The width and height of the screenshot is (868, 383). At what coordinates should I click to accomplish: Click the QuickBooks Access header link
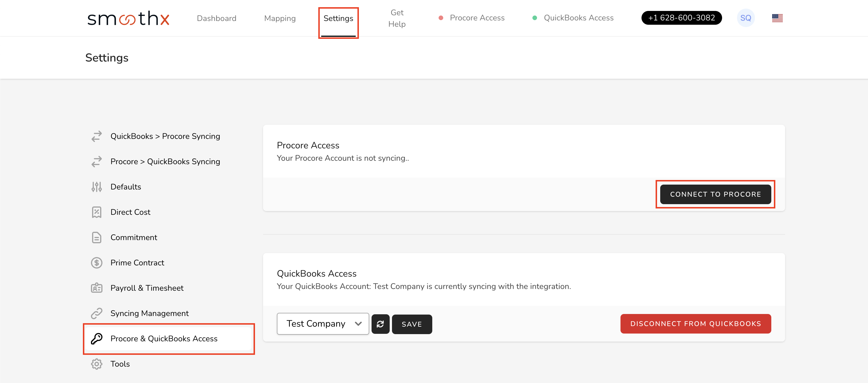pyautogui.click(x=578, y=18)
